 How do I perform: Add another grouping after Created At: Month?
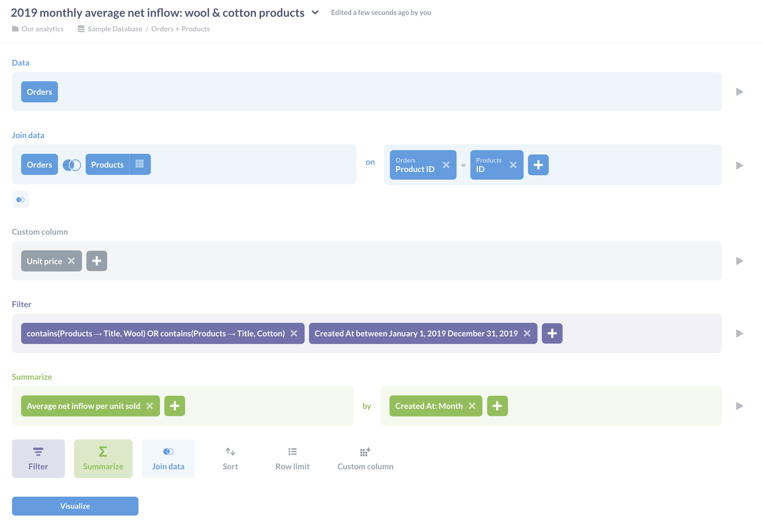pos(497,406)
